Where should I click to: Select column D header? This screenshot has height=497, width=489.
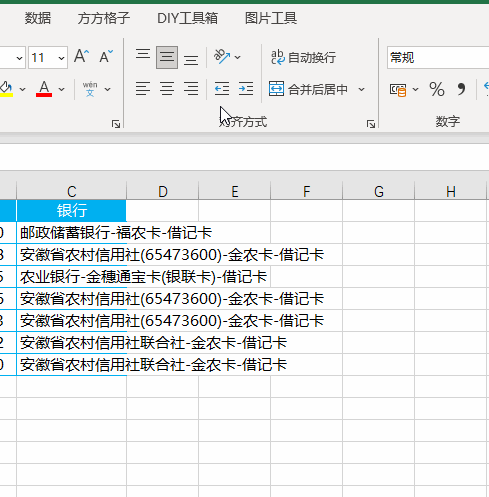pos(162,191)
